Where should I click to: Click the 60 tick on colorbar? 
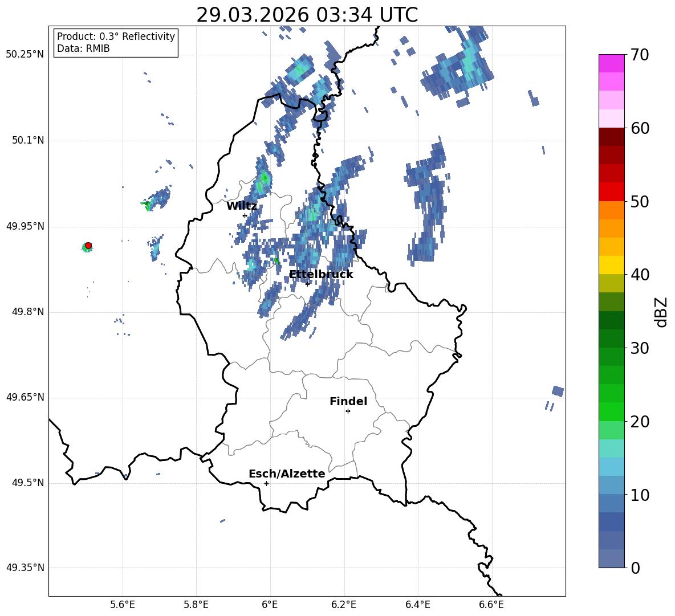[640, 128]
